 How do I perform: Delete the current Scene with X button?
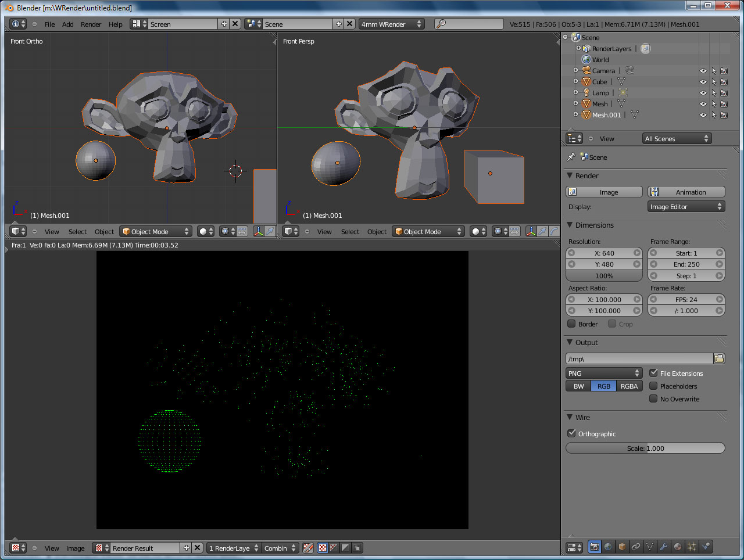coord(349,24)
